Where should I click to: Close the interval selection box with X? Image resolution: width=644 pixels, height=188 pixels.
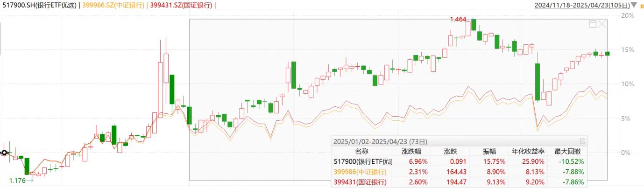point(602,24)
